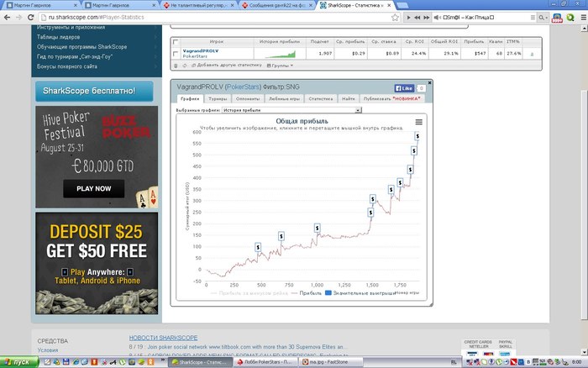Mute sound with the speaker icon
Screen dimensions: 588x368
tap(438, 18)
